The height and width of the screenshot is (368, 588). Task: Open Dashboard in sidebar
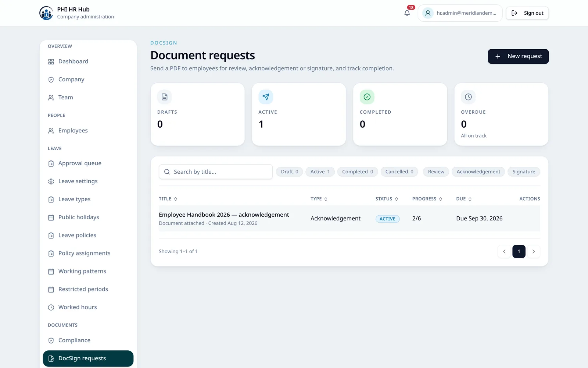88,61
